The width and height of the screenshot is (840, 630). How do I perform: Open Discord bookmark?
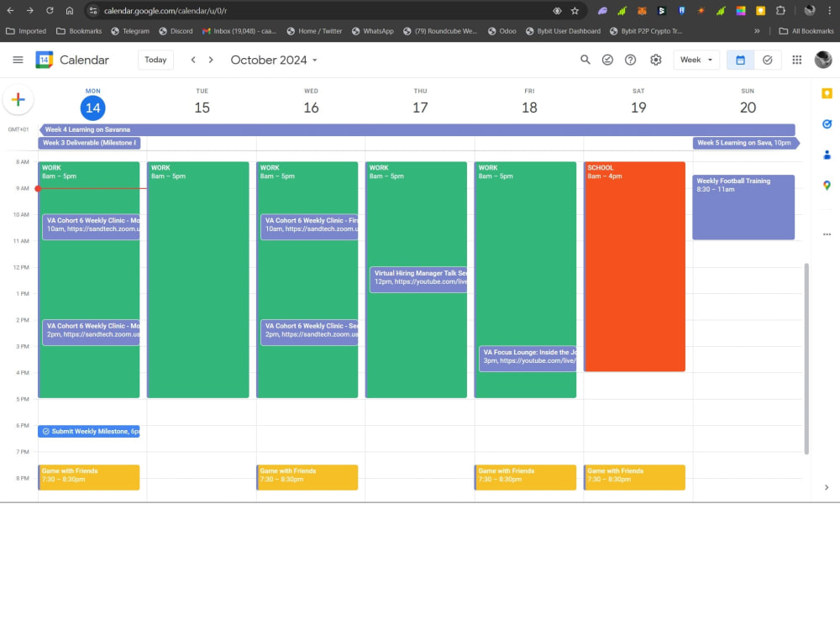tap(176, 31)
